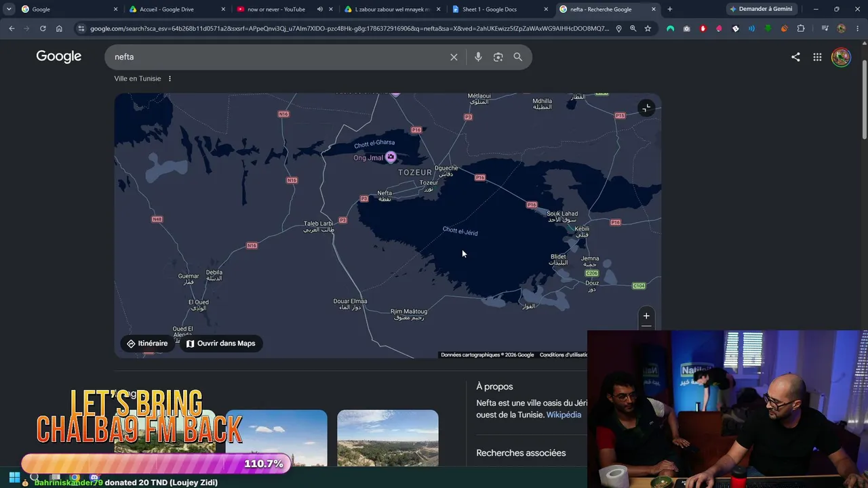Close the nefta - Recherche Google tab
Image resolution: width=868 pixels, height=488 pixels.
pyautogui.click(x=654, y=9)
